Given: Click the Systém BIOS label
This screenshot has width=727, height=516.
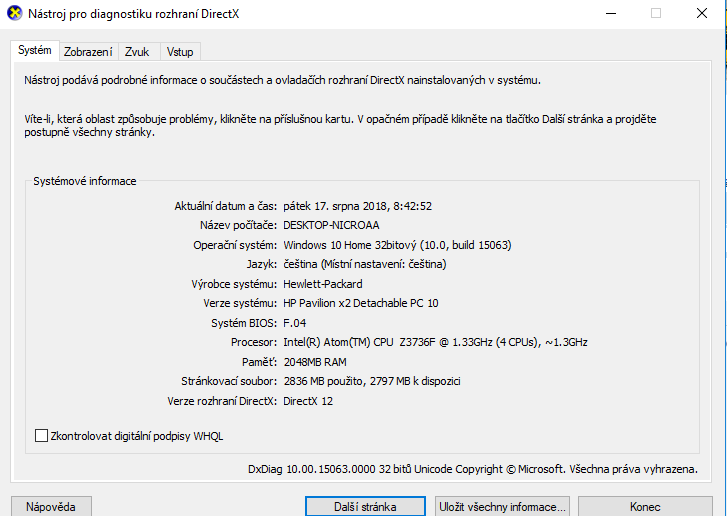Looking at the screenshot, I should [x=244, y=323].
